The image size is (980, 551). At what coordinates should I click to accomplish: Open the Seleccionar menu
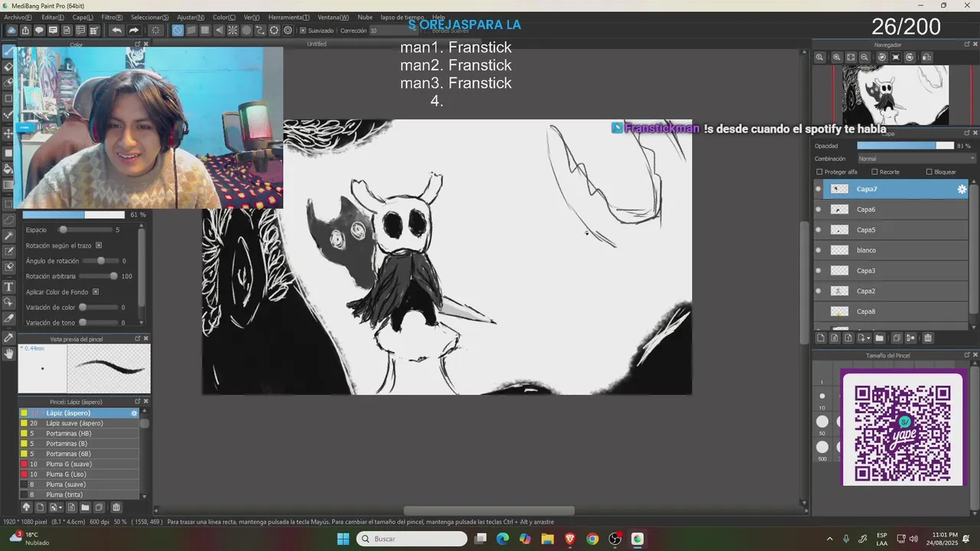[150, 17]
